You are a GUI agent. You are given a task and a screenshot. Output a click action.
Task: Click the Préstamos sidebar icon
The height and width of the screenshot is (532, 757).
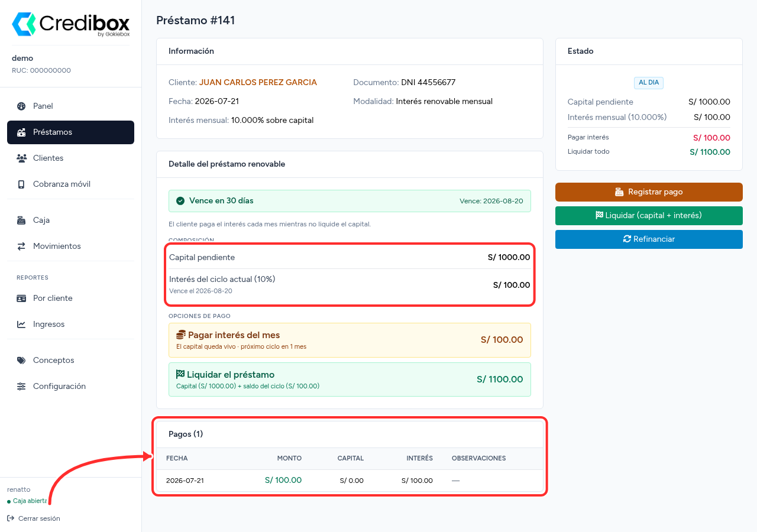coord(21,132)
